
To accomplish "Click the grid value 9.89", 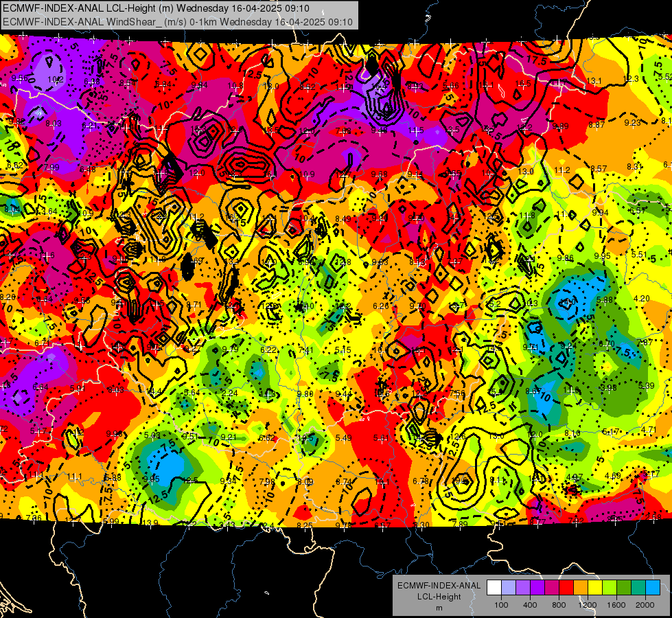I will [x=561, y=126].
